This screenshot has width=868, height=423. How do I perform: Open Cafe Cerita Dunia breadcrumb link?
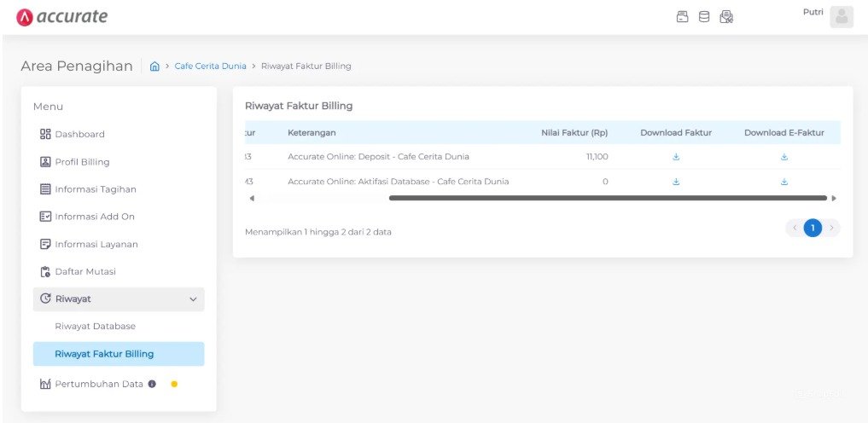[x=210, y=67]
